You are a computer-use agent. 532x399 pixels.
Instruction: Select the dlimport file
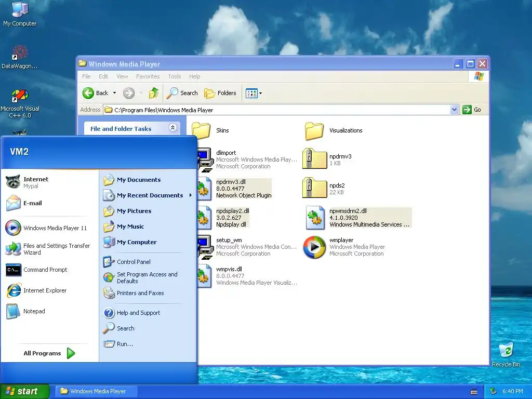(x=248, y=159)
